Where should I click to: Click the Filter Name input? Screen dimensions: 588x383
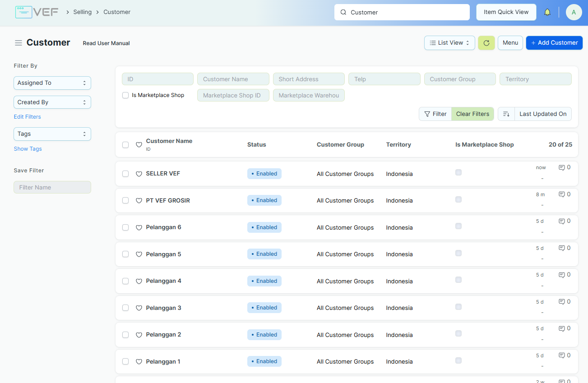tap(52, 187)
